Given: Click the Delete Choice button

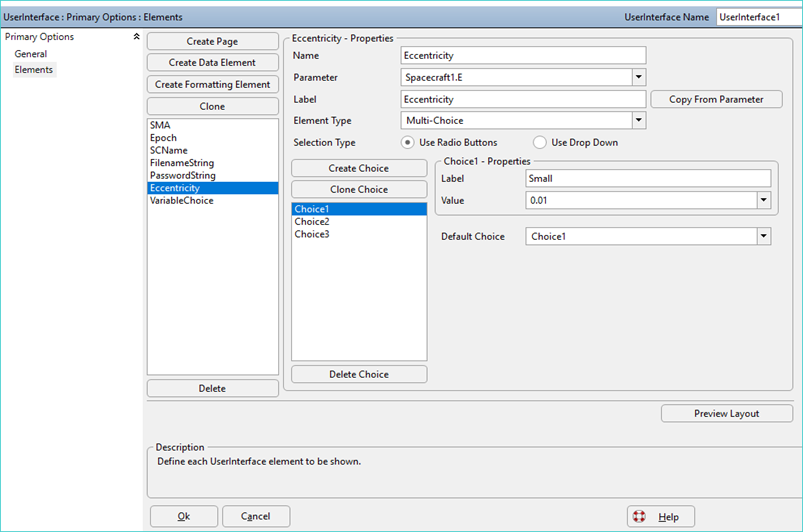Looking at the screenshot, I should (359, 374).
